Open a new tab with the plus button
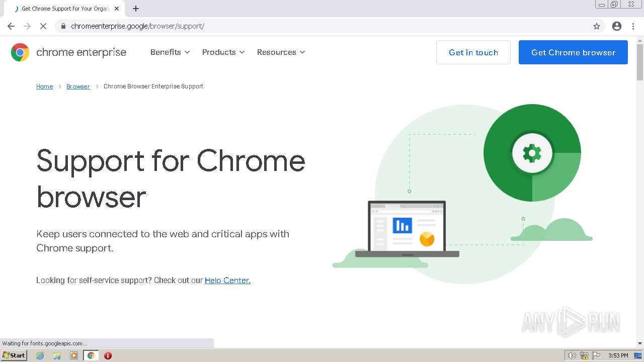Image resolution: width=644 pixels, height=362 pixels. [x=136, y=9]
